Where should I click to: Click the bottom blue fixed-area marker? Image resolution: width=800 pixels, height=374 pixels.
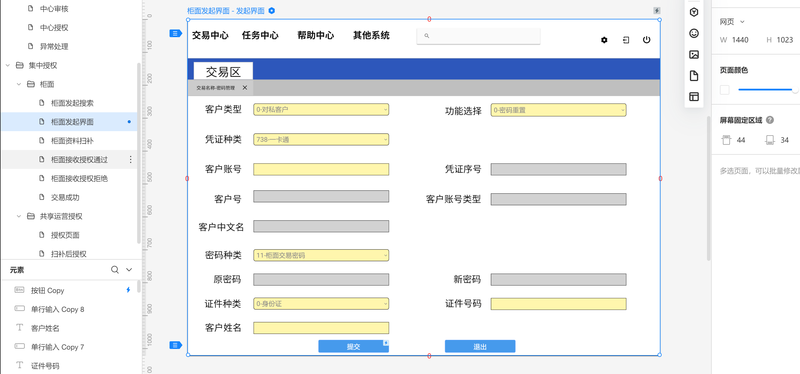[176, 345]
